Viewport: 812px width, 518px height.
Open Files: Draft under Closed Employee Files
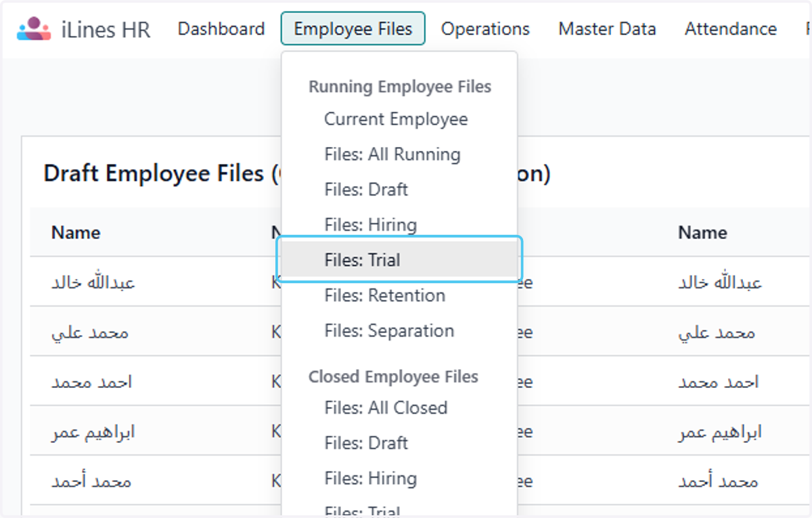pos(366,443)
